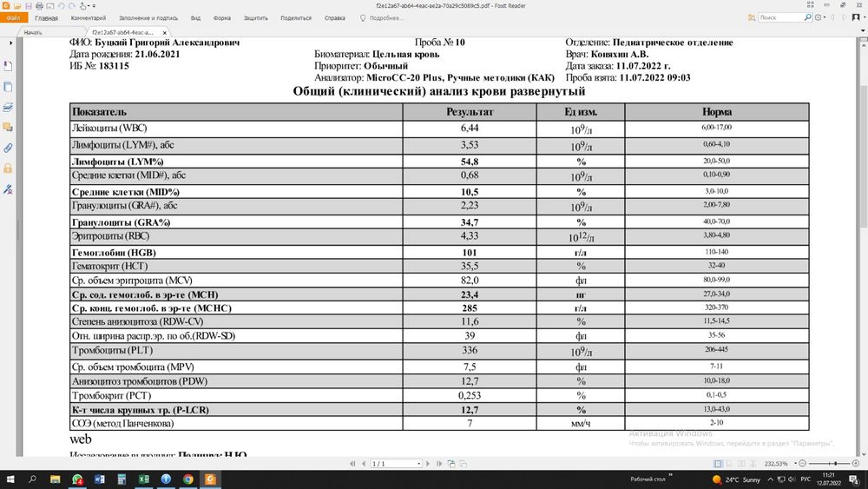This screenshot has width=868, height=489.
Task: Click the zoom slider handle
Action: pos(834,464)
